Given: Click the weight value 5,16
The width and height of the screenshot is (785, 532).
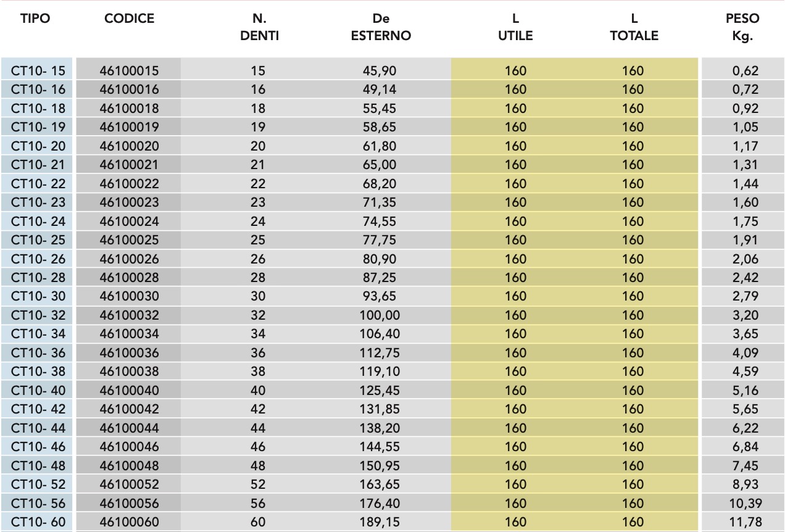Looking at the screenshot, I should coord(746,391).
